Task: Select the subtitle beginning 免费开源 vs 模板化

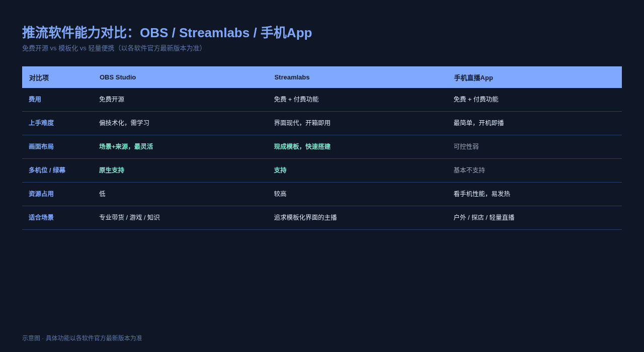Action: coord(114,48)
